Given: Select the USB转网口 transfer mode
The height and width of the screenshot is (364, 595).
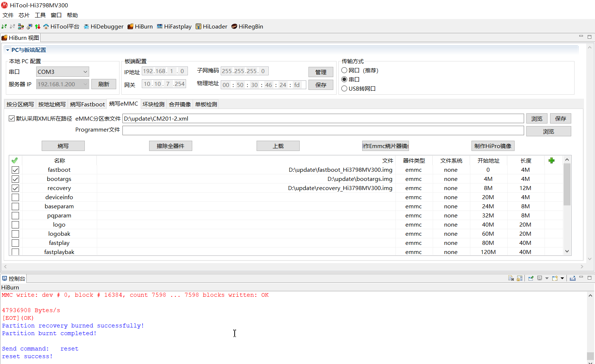Looking at the screenshot, I should pos(344,88).
